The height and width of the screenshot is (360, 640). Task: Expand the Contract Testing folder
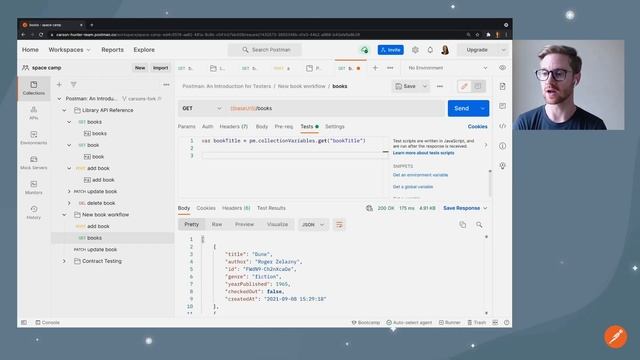64,261
